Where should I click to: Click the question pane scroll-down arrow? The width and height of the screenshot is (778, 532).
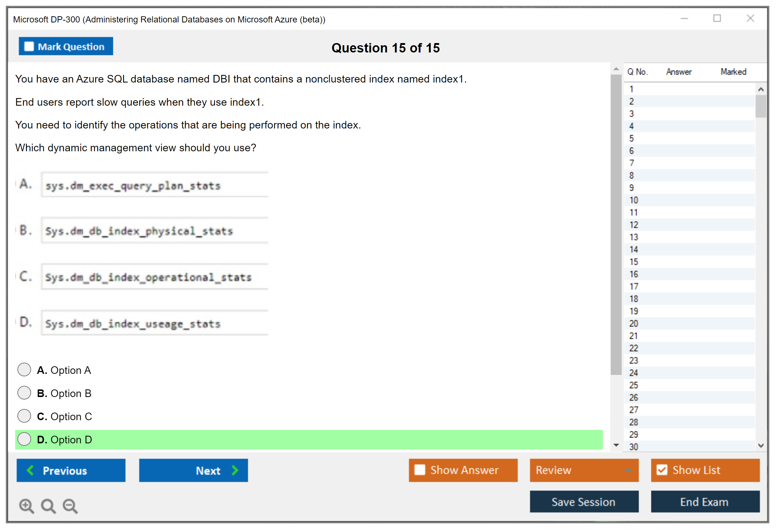(x=616, y=445)
